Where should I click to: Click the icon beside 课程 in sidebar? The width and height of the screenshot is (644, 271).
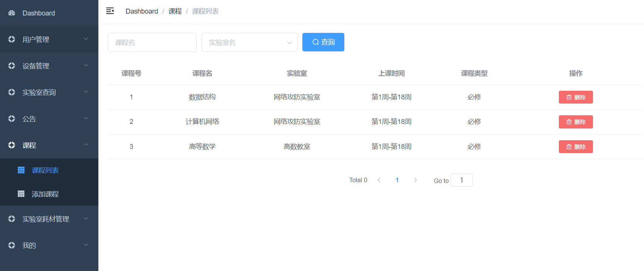click(12, 145)
